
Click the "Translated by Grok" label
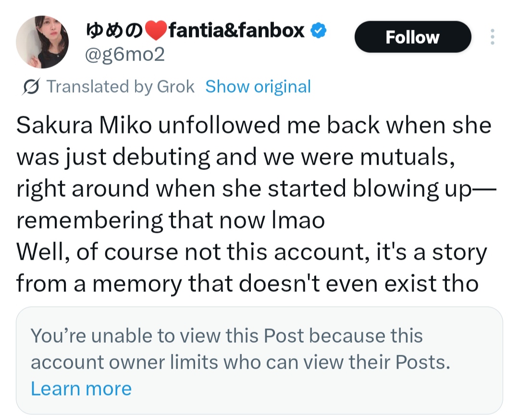point(120,87)
